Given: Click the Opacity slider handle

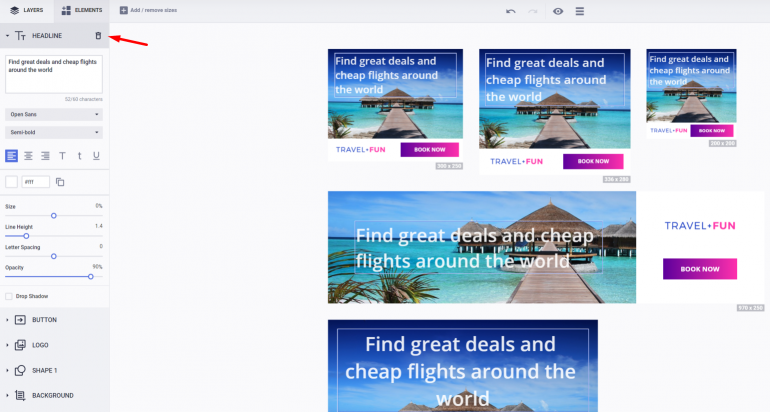Looking at the screenshot, I should [x=91, y=276].
